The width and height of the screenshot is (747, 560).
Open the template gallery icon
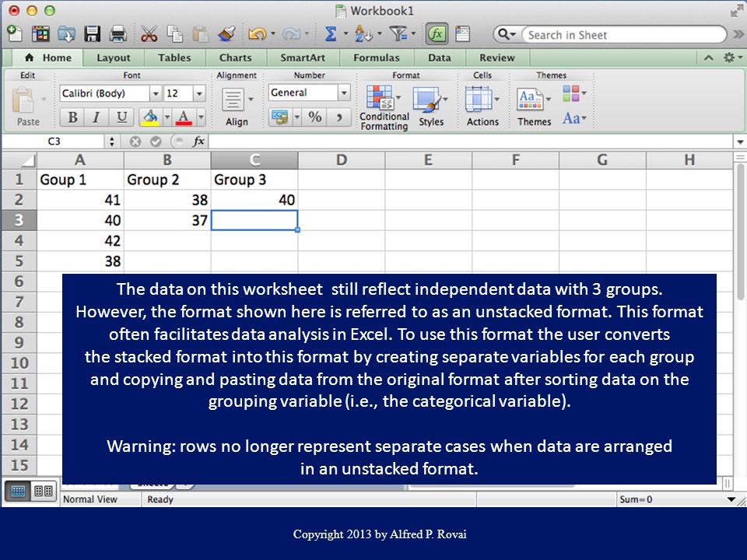(x=40, y=34)
